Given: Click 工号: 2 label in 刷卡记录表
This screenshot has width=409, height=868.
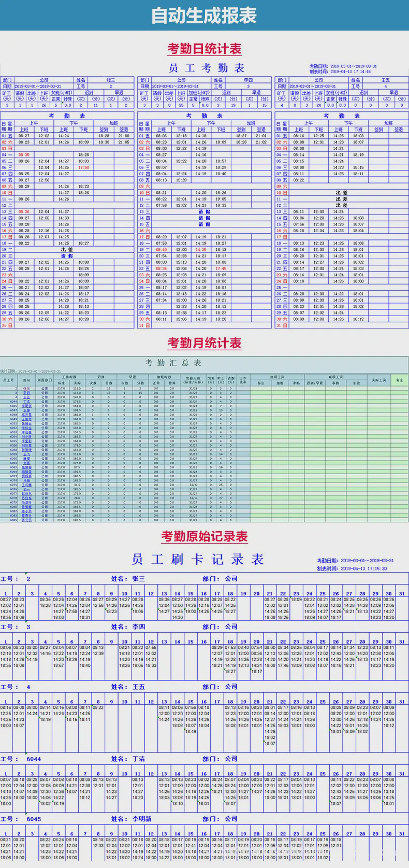Looking at the screenshot, I should click(16, 579).
